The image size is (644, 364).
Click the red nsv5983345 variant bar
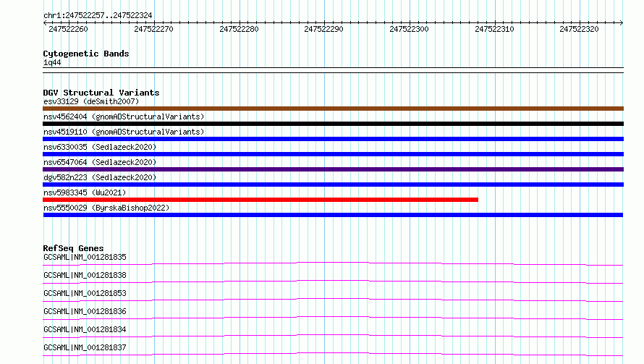pos(260,200)
